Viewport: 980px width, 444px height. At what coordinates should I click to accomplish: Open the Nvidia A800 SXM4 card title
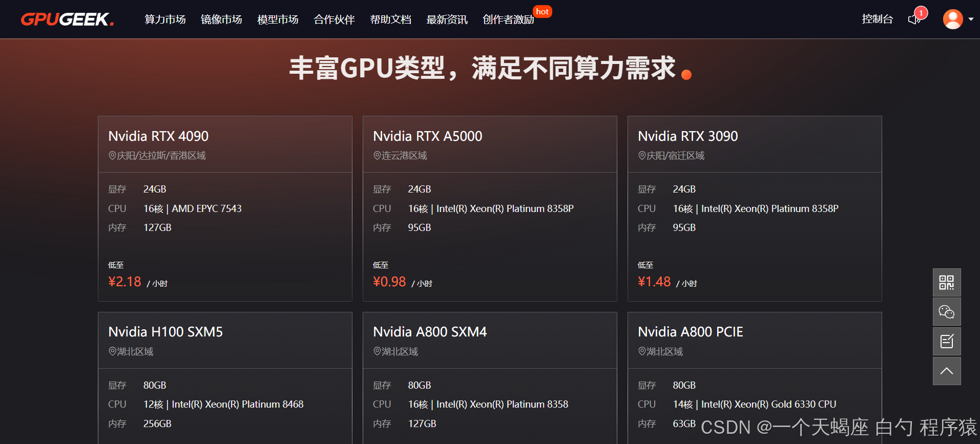[x=430, y=332]
